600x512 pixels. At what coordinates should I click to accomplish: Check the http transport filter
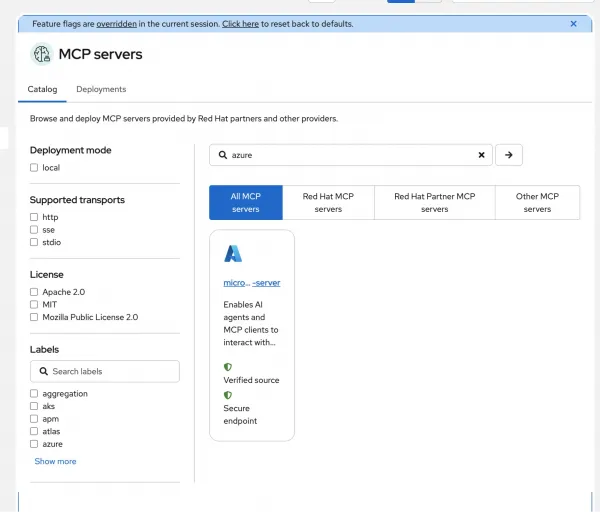point(34,217)
